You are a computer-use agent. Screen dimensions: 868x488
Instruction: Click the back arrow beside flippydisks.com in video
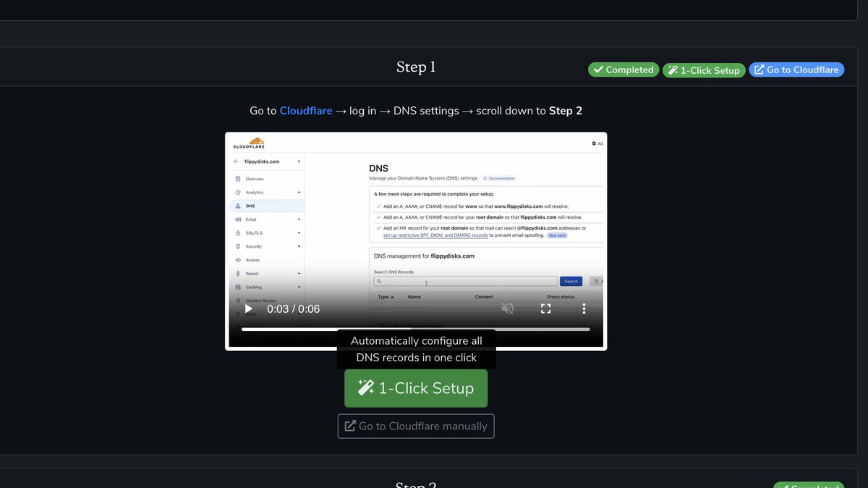[x=236, y=161]
